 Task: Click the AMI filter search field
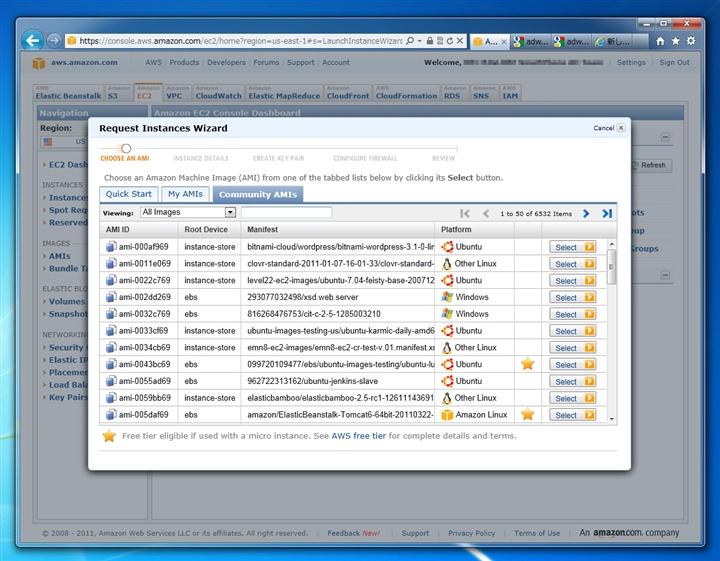click(286, 212)
